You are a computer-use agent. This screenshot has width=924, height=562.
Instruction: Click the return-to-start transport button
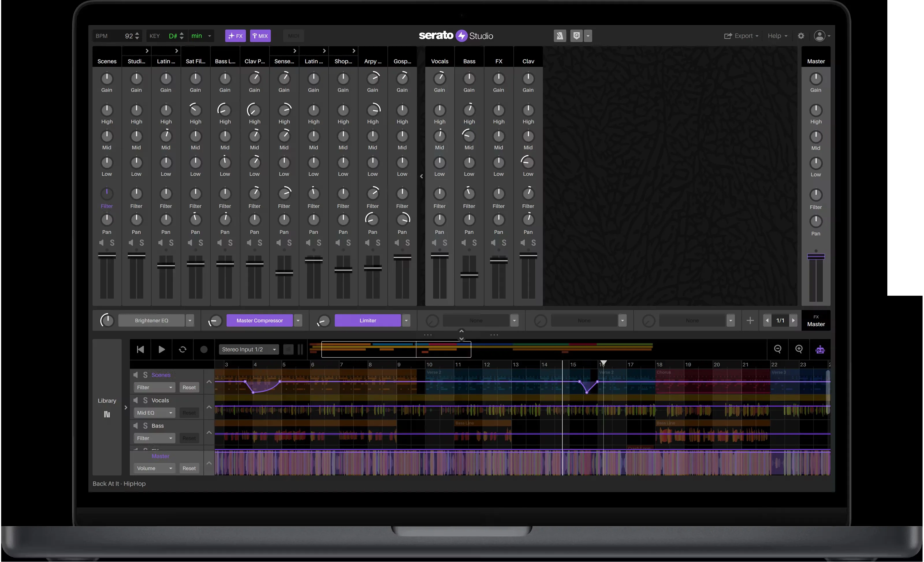click(x=140, y=350)
